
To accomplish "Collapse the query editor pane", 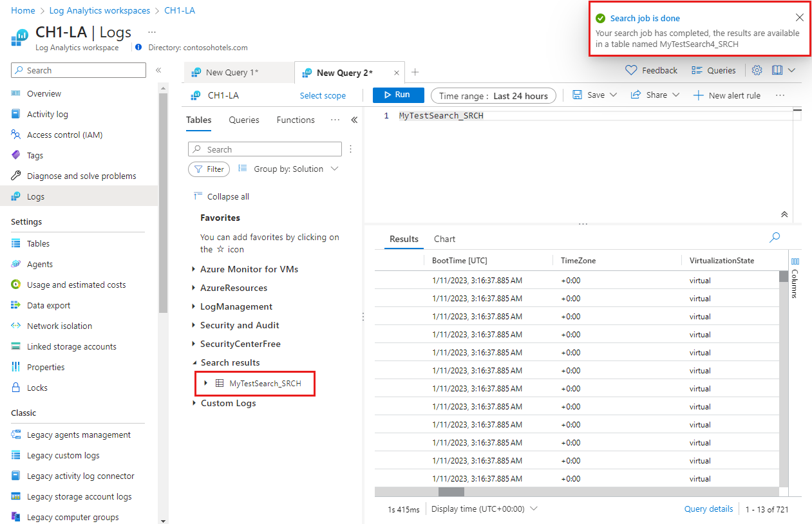I will (x=784, y=214).
